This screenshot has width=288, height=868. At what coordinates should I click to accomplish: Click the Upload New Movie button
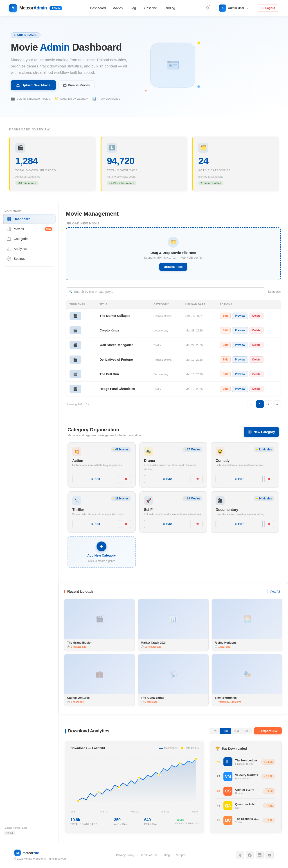(33, 85)
